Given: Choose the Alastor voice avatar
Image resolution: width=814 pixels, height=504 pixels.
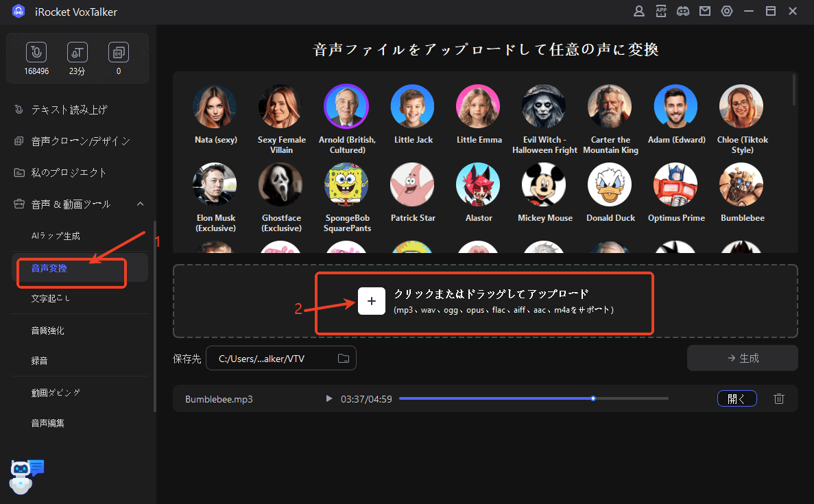Looking at the screenshot, I should pos(478,184).
